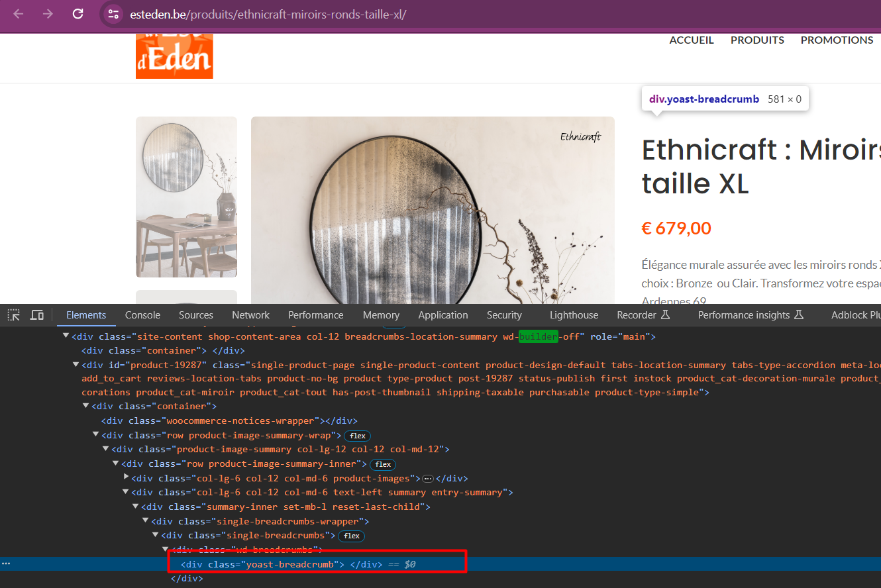Click the description starting with Élégance murale
The height and width of the screenshot is (588, 881).
pos(761,283)
